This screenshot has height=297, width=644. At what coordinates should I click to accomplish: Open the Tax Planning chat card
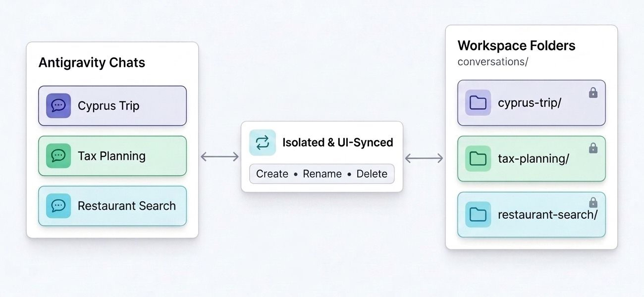point(112,156)
